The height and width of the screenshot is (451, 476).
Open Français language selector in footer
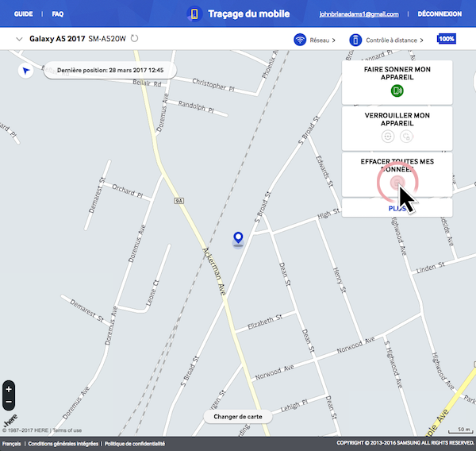click(x=12, y=444)
